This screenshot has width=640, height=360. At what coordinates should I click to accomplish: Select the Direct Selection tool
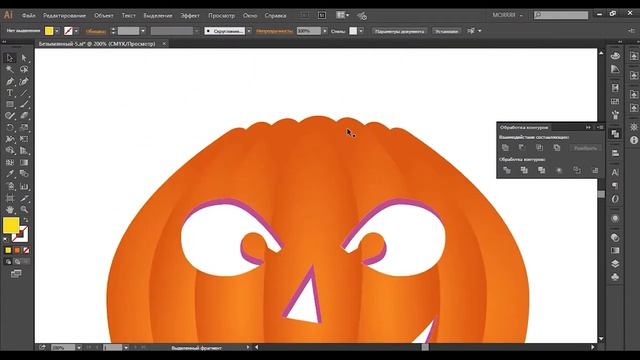24,58
